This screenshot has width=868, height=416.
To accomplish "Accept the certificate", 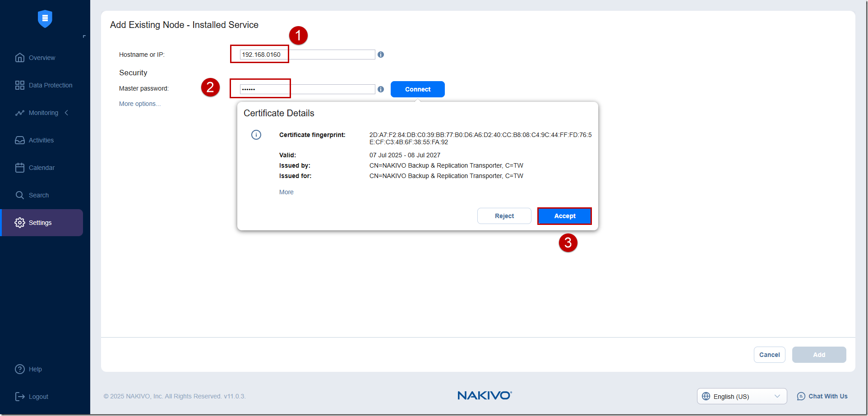I will 564,216.
